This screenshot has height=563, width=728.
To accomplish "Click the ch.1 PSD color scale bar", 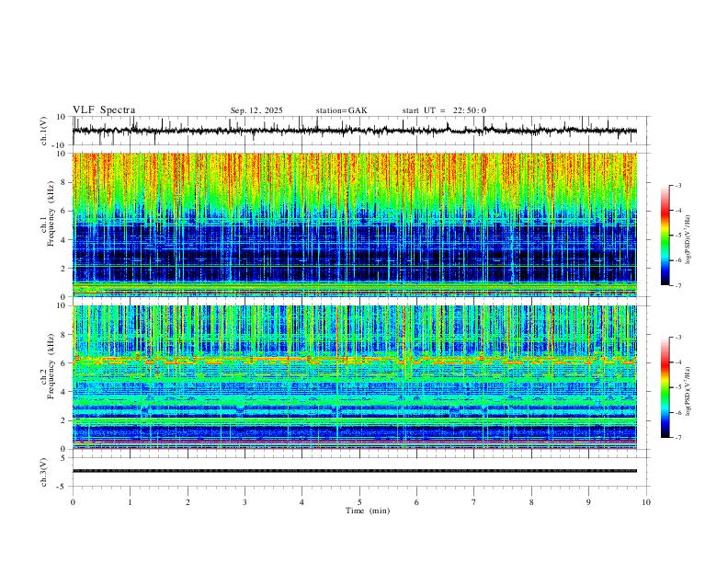I will click(x=665, y=236).
